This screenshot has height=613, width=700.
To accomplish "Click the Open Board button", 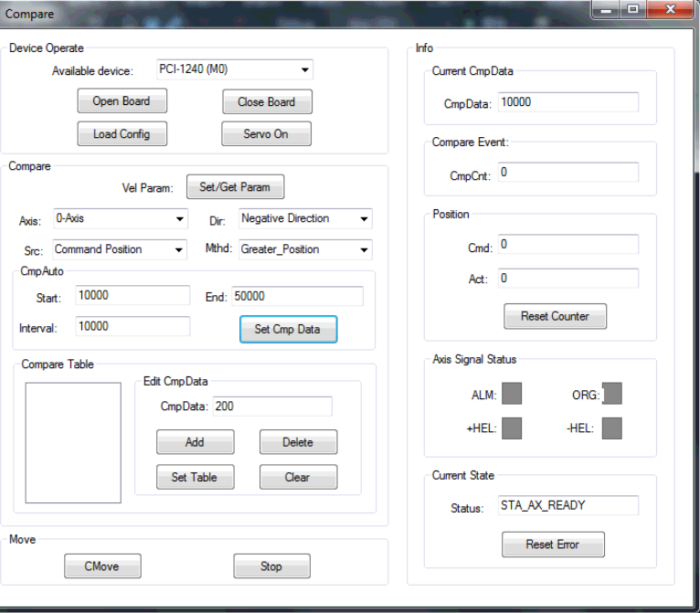I will coord(122,100).
